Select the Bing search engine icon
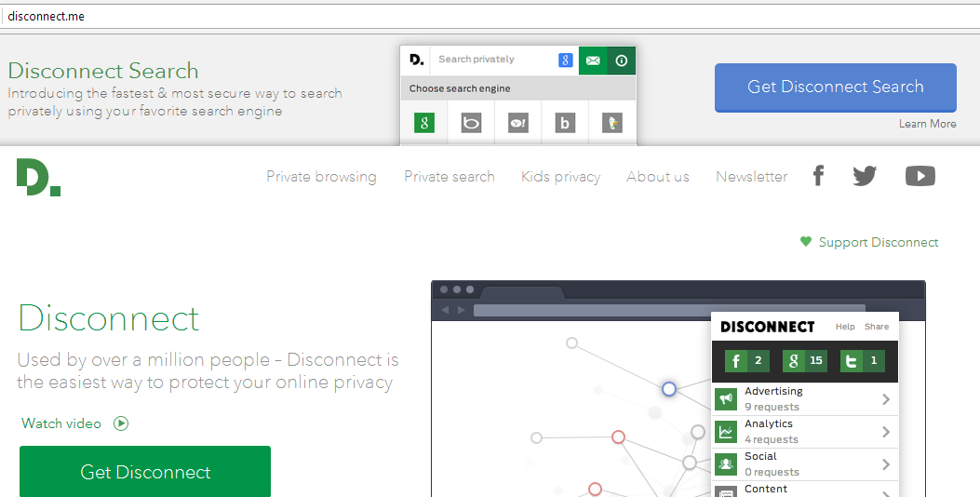Viewport: 980px width, 497px height. (x=471, y=123)
